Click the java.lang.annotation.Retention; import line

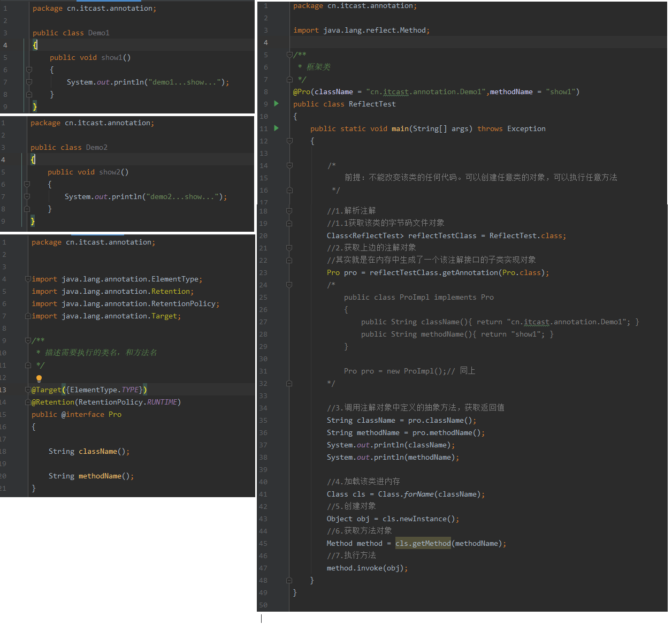[x=112, y=291]
